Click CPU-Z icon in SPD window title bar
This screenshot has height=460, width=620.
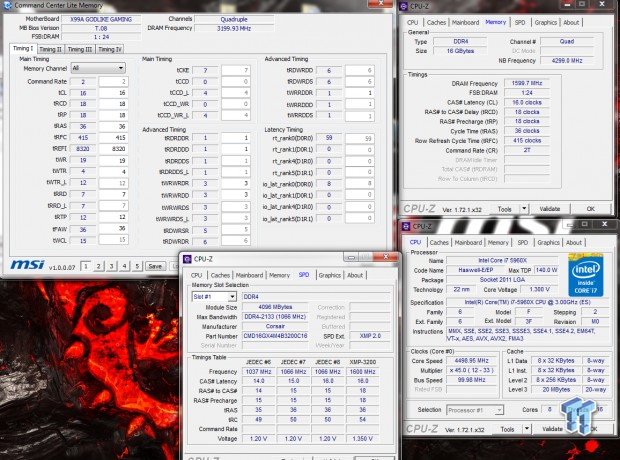[187, 259]
